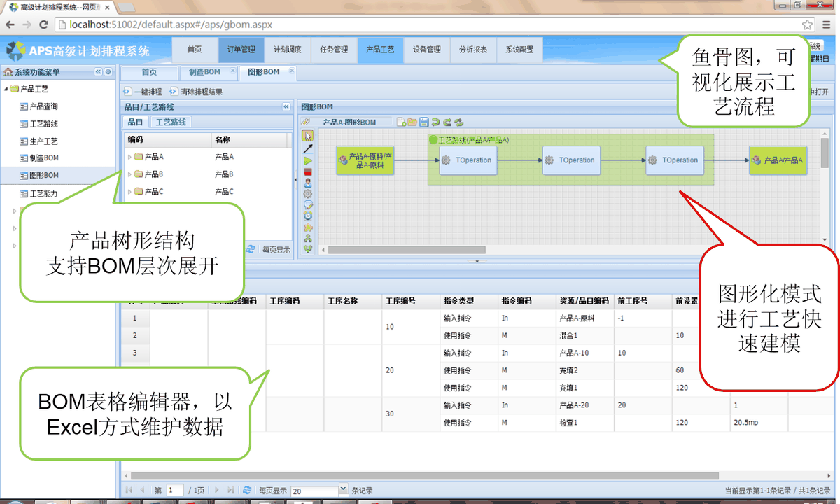The image size is (840, 504).
Task: Open 工艺能力 in the sidebar
Action: tap(38, 193)
